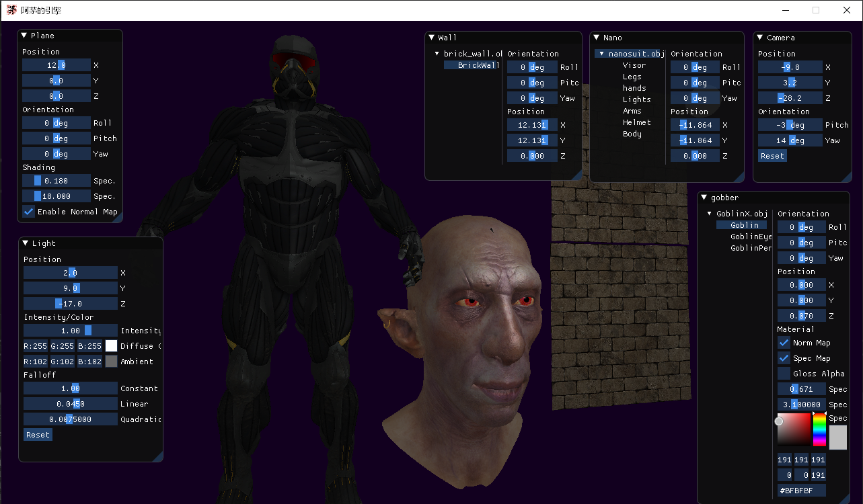Collapse the Light window with its triangle

tap(26, 243)
